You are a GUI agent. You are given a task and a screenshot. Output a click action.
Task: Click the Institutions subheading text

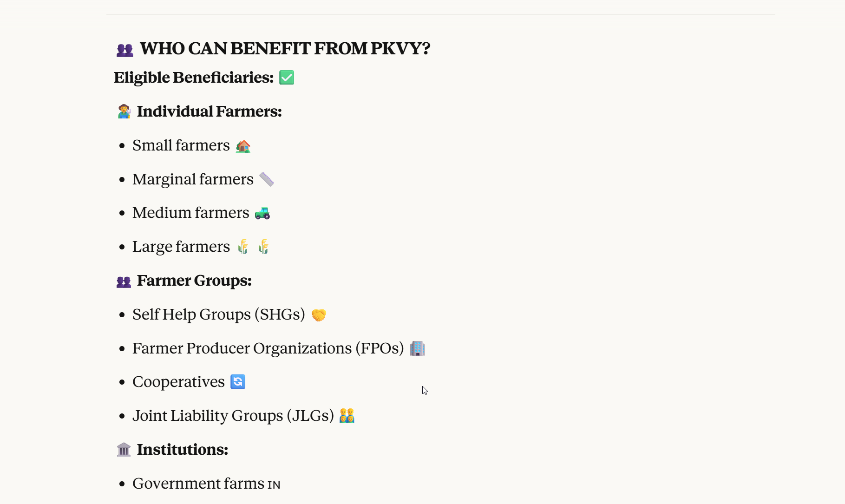click(182, 450)
